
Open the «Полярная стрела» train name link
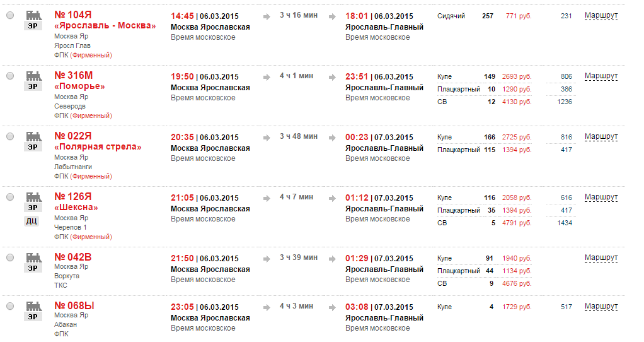(x=98, y=147)
